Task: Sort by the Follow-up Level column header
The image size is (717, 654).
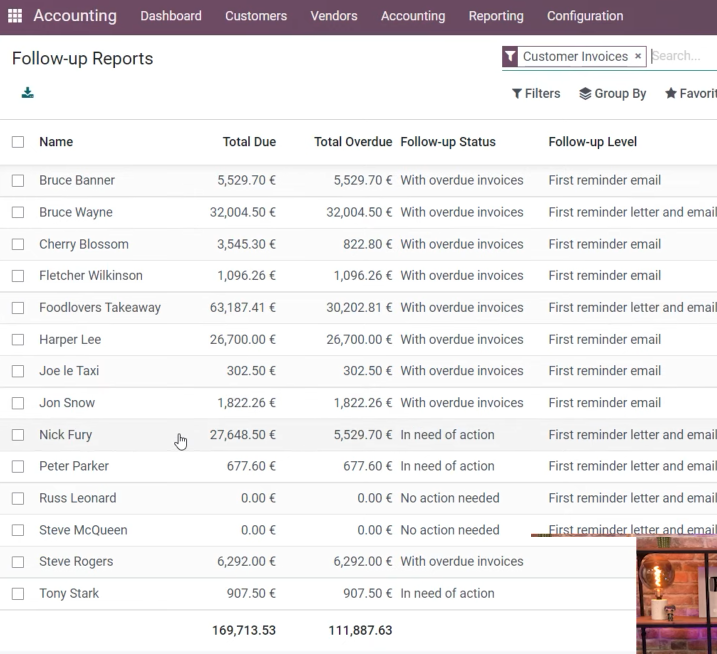Action: pyautogui.click(x=592, y=142)
